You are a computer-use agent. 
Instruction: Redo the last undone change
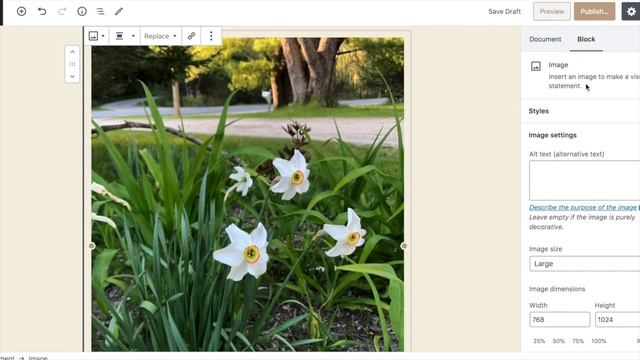coord(62,11)
